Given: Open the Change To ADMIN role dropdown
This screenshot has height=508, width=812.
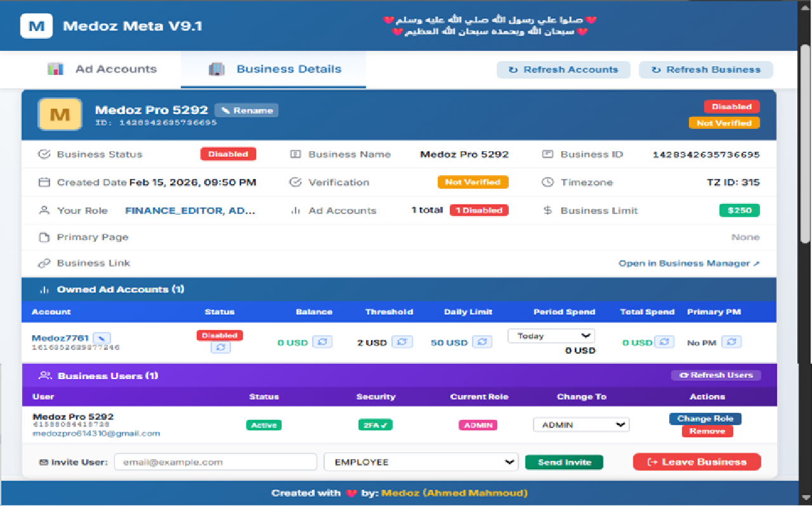Looking at the screenshot, I should [581, 425].
